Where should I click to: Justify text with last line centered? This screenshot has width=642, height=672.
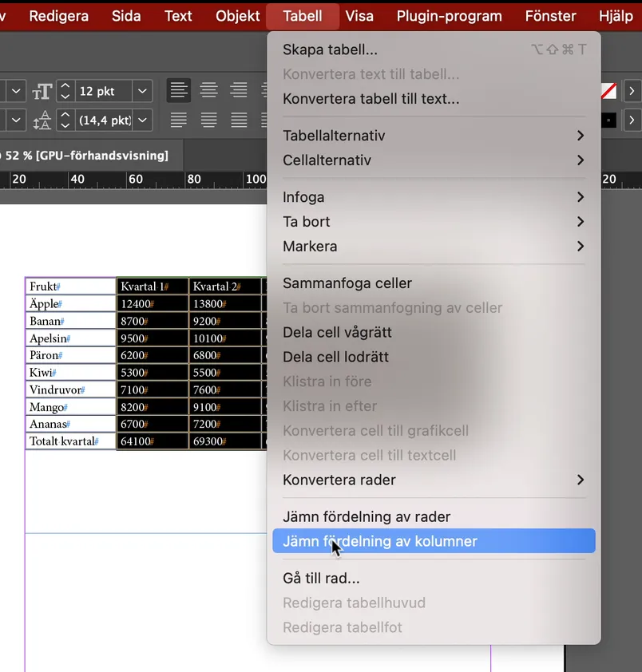[x=208, y=121]
